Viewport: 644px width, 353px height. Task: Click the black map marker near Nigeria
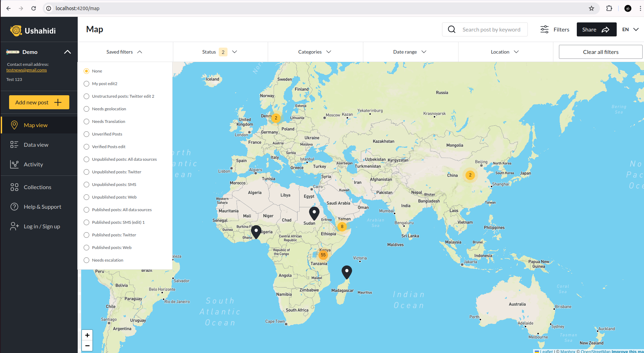[256, 232]
